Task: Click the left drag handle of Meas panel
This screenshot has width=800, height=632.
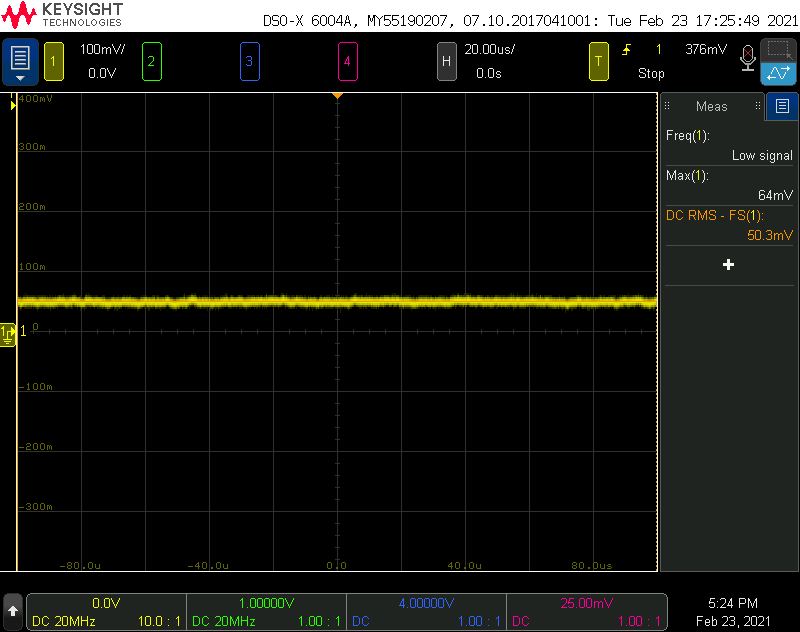Action: 667,106
